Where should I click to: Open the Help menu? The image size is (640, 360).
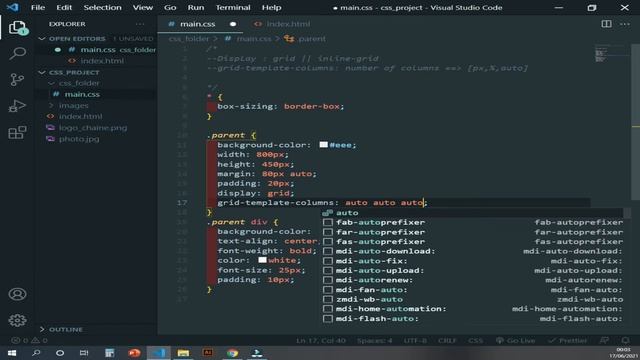[271, 7]
